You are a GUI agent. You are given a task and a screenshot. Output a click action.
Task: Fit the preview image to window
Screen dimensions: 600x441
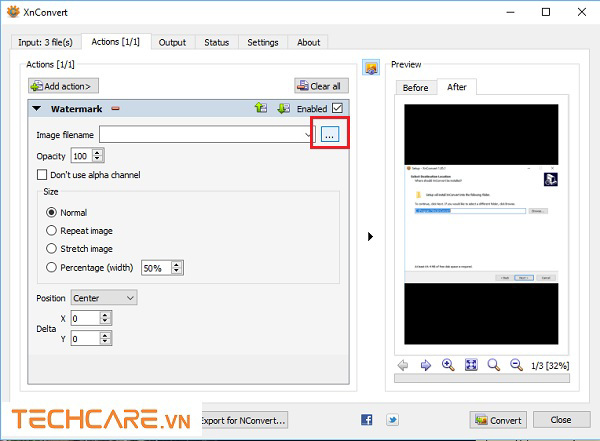pyautogui.click(x=471, y=365)
